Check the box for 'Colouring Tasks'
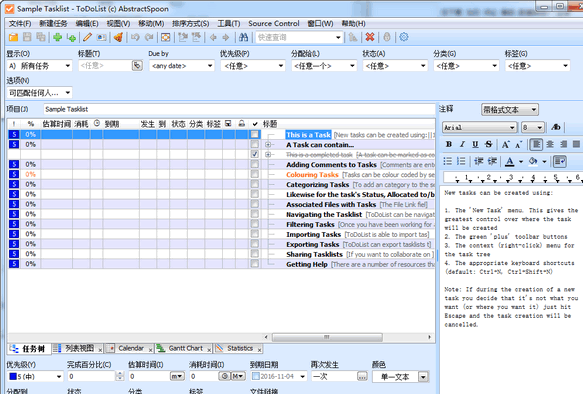The image size is (583, 394). pyautogui.click(x=254, y=174)
